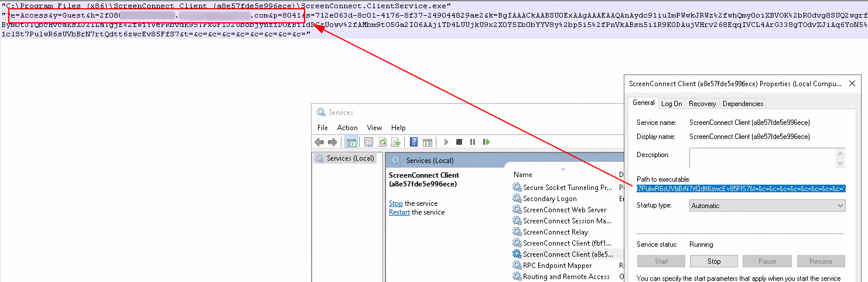Click the Stop link for the service
The width and height of the screenshot is (868, 282).
[396, 203]
